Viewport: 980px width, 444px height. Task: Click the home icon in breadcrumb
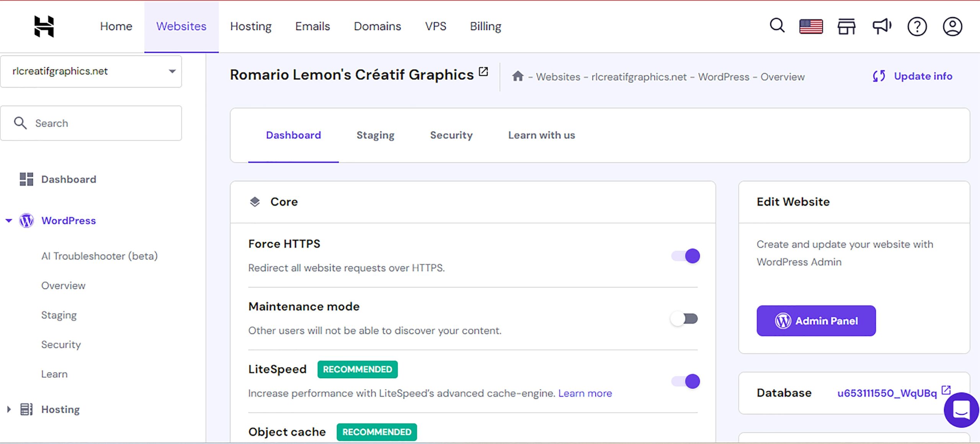pos(518,76)
